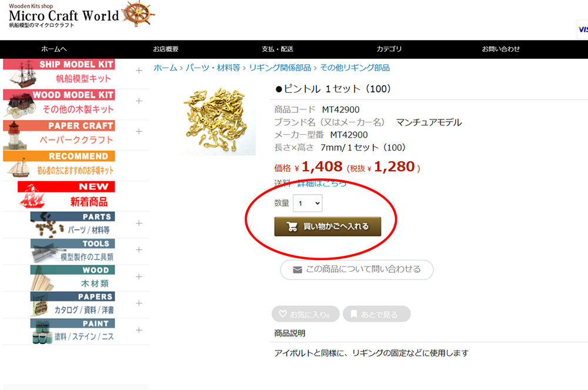Expand the TOOLS category plus sign
The image size is (588, 390).
139,250
